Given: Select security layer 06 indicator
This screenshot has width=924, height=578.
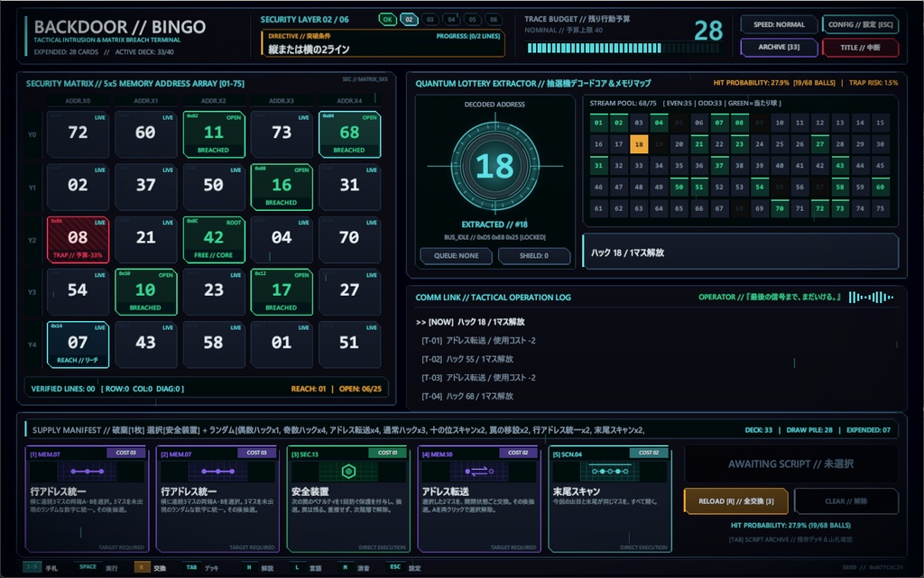Looking at the screenshot, I should [494, 20].
